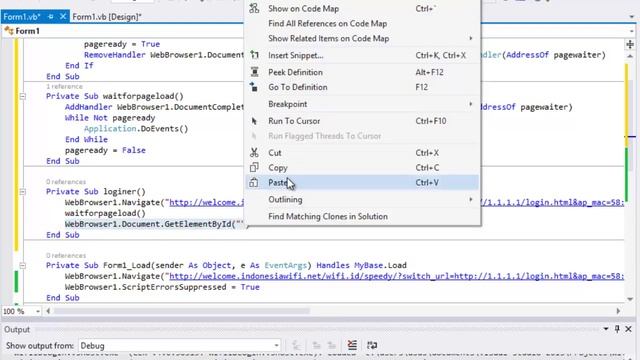Choose Peek Definition menu entry
This screenshot has height=360, width=640.
[x=362, y=72]
